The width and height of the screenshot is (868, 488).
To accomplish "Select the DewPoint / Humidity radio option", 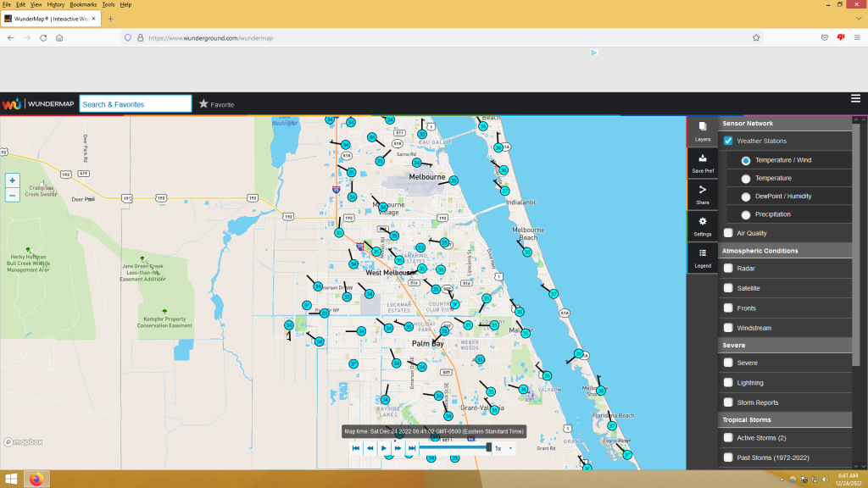I will (x=746, y=197).
